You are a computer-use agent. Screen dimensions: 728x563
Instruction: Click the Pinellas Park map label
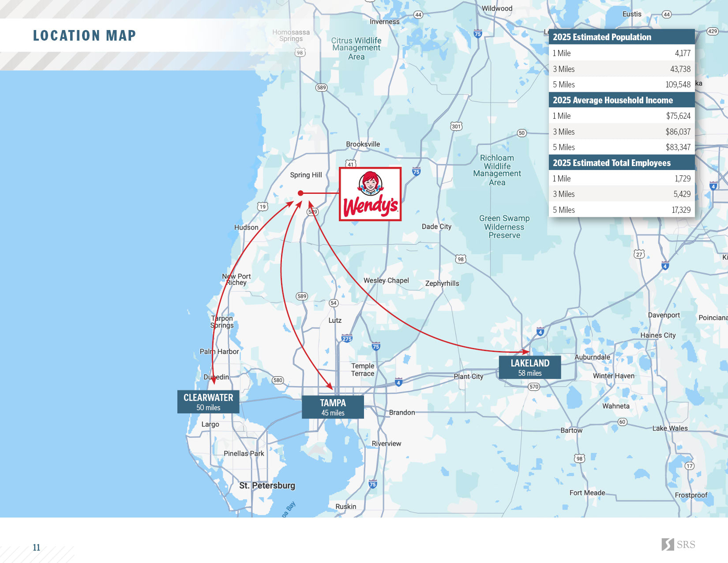[x=244, y=453]
